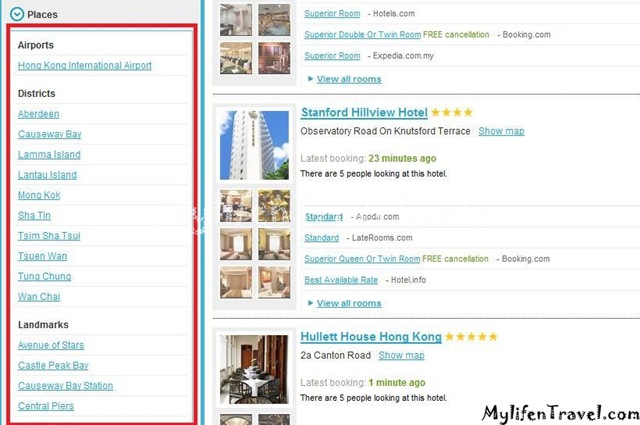
Task: Open Stanford Hillview Hotel title link
Action: [x=364, y=112]
